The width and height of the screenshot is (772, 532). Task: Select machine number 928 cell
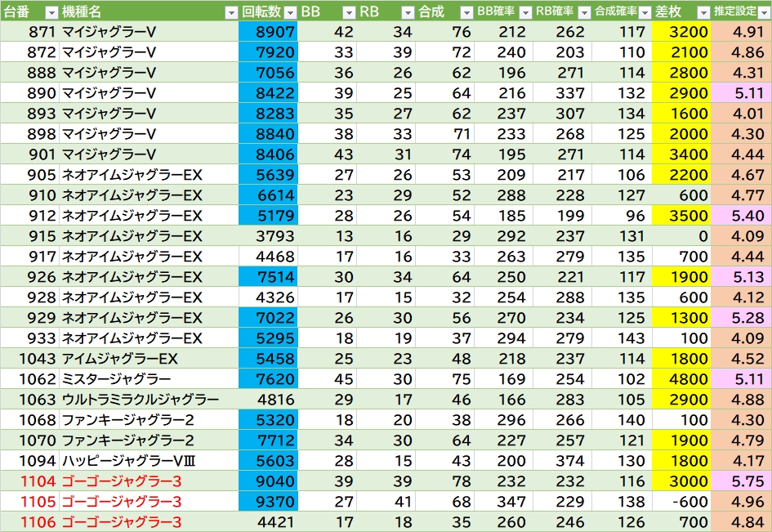pyautogui.click(x=30, y=297)
